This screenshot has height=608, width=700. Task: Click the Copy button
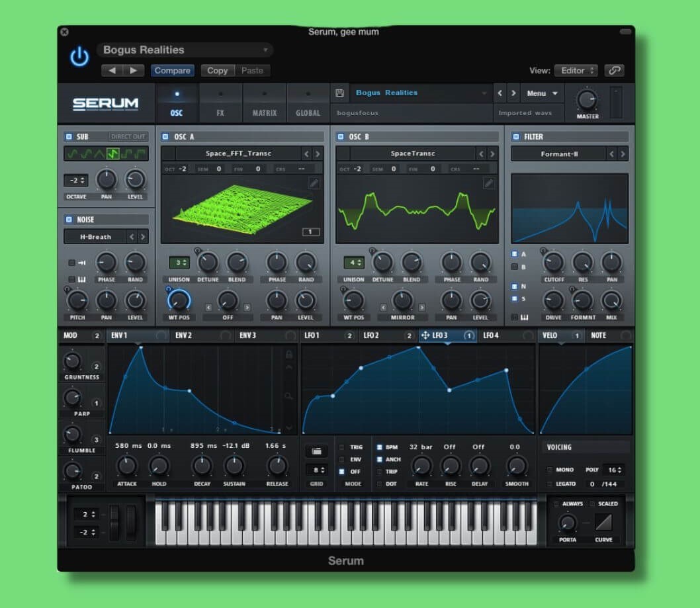click(x=217, y=70)
